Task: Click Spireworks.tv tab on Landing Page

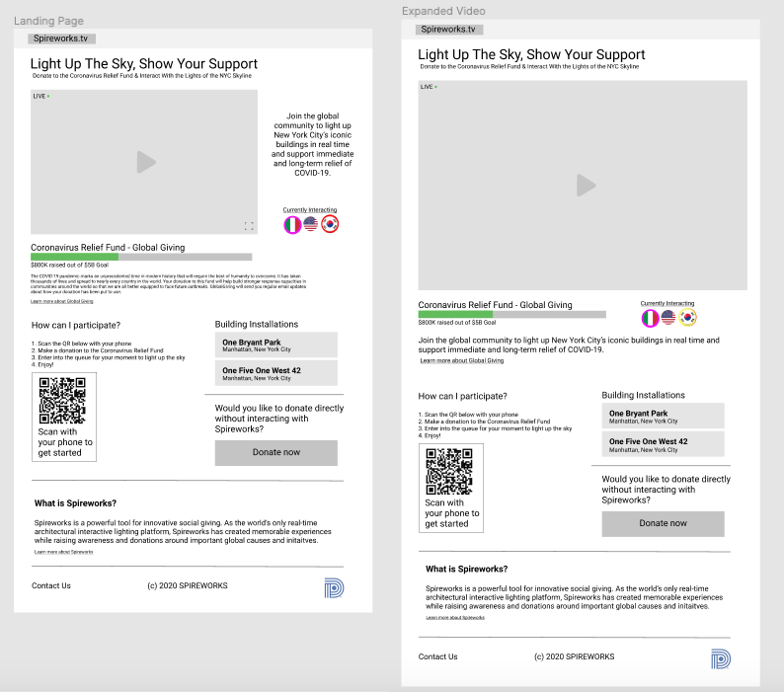Action: pos(60,38)
